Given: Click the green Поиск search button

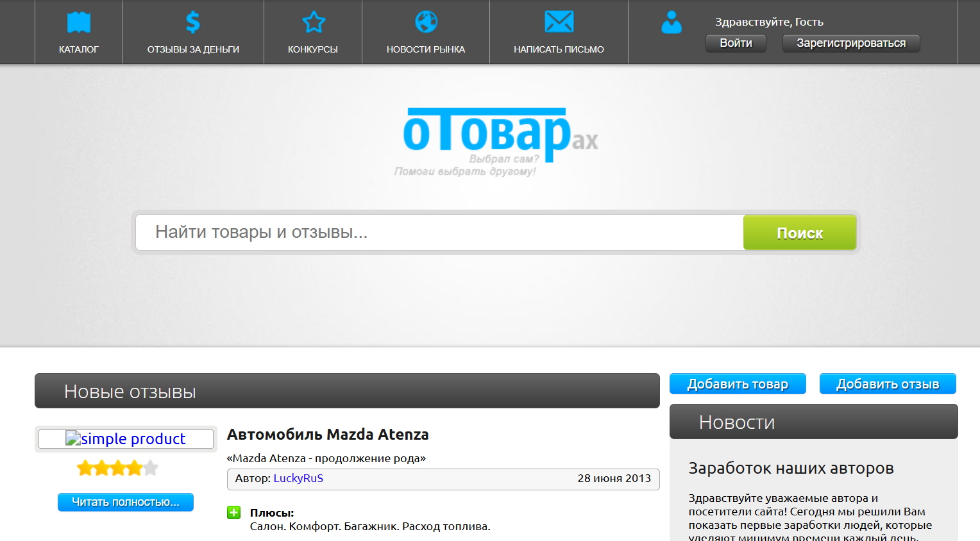Looking at the screenshot, I should tap(800, 233).
